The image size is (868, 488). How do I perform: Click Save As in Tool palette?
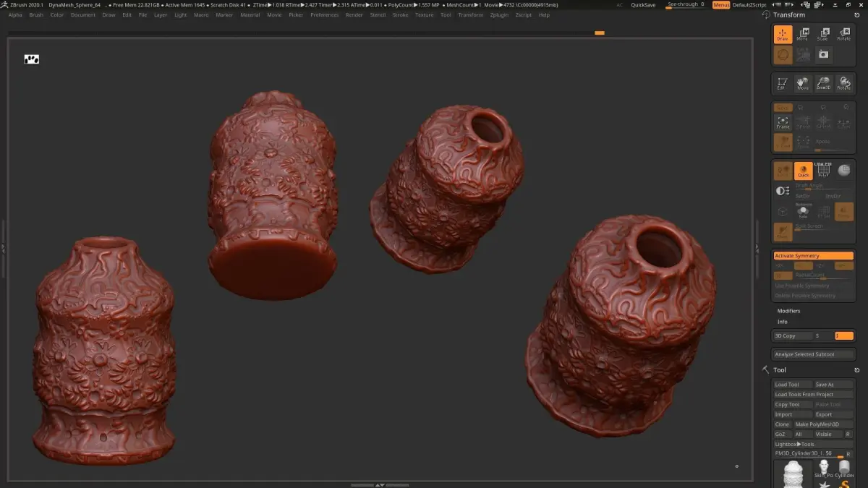click(x=834, y=385)
